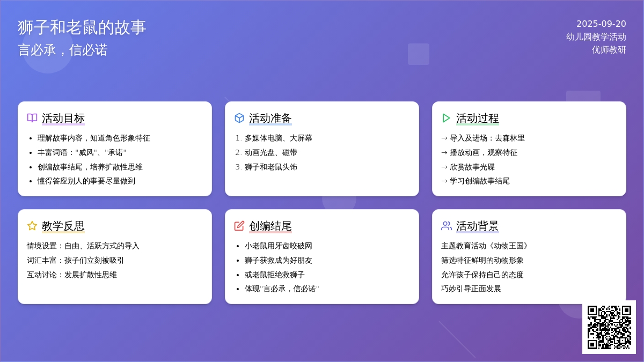This screenshot has width=644, height=362.
Task: Click the date 2025-09-20
Action: [x=601, y=24]
